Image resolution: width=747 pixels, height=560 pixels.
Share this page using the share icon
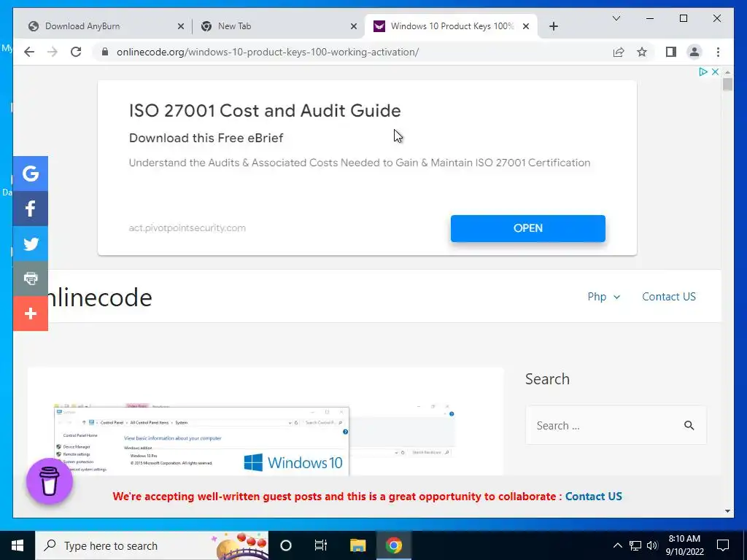[x=619, y=52]
